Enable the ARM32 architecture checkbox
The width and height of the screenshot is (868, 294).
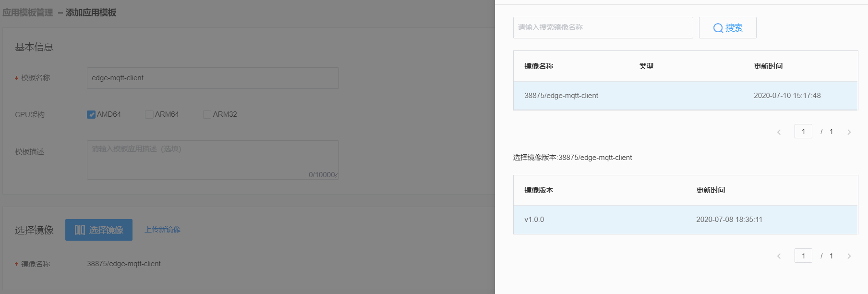coord(207,114)
